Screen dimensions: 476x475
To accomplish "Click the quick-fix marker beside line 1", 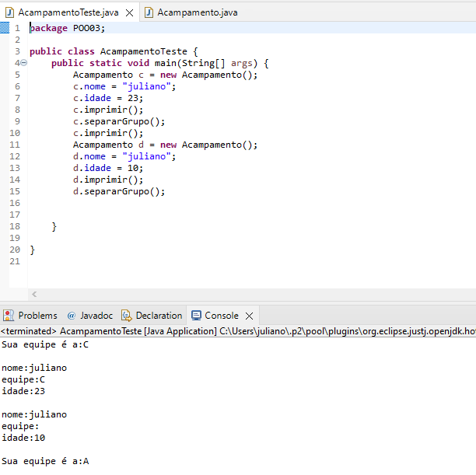I will coord(5,28).
